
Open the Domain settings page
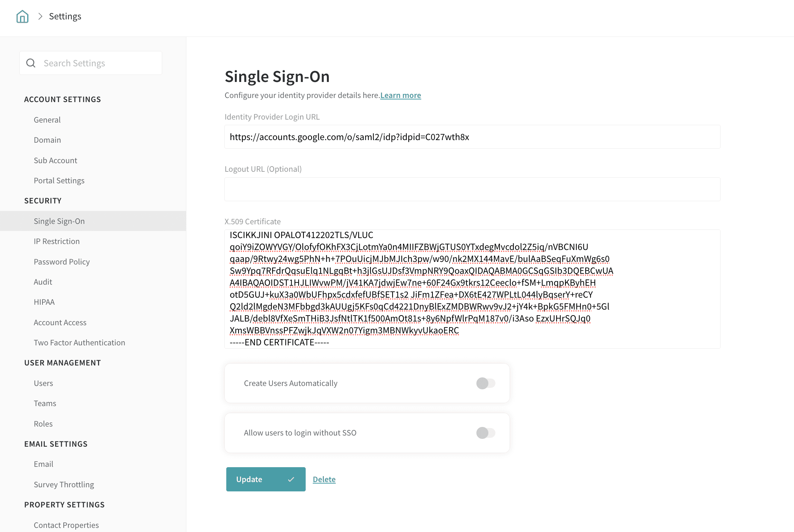click(47, 140)
